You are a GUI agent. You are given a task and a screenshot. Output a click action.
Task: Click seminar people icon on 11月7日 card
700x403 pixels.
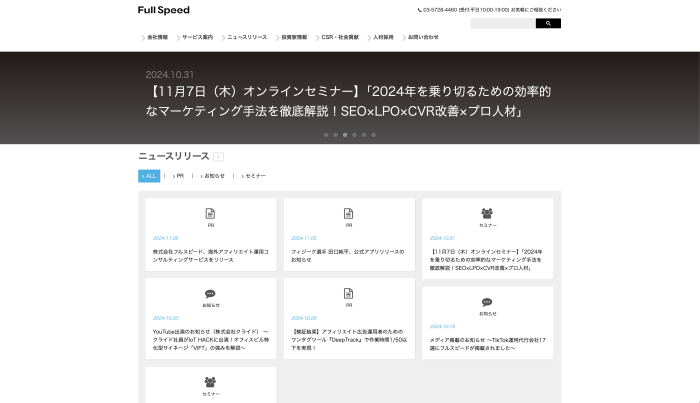487,213
